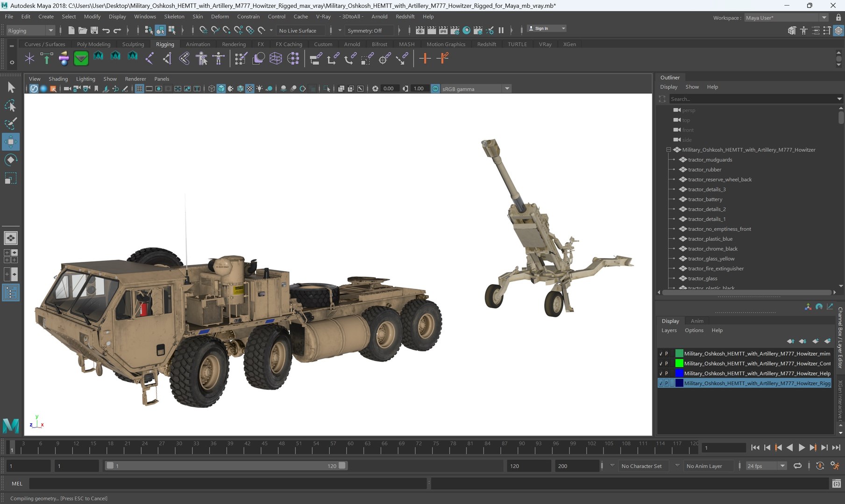Image resolution: width=845 pixels, height=504 pixels.
Task: Select tractor_battery in the Outliner
Action: [x=704, y=199]
